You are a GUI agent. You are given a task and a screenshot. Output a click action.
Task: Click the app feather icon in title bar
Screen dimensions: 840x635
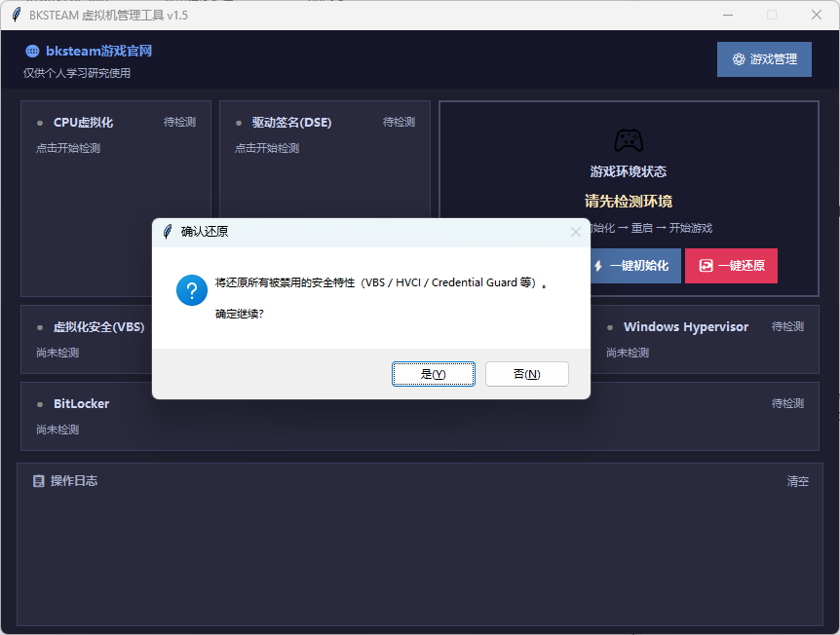[x=17, y=15]
